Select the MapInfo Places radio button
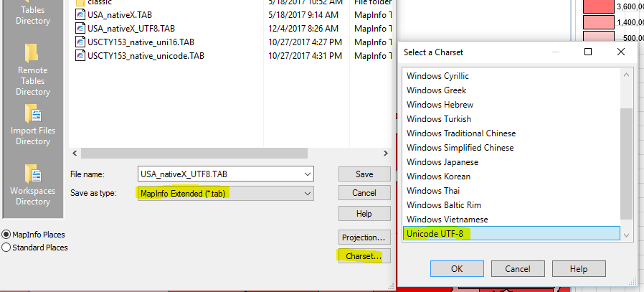 tap(6, 235)
